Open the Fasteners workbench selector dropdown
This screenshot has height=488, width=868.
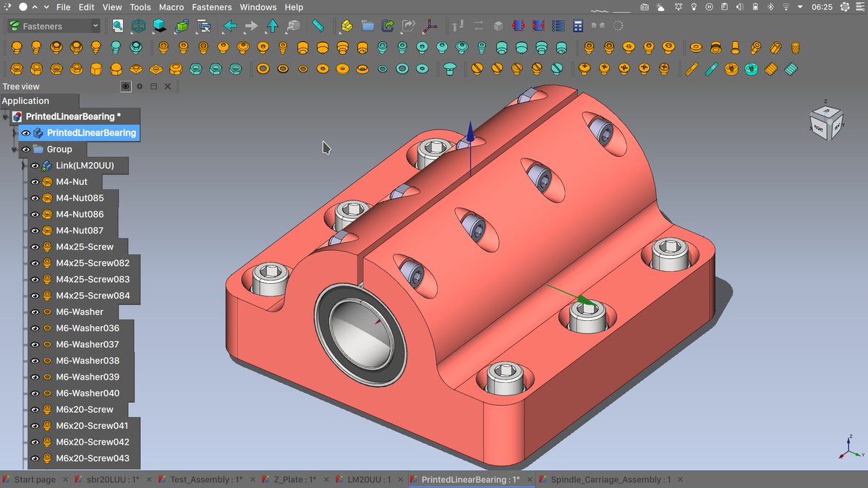tap(51, 25)
